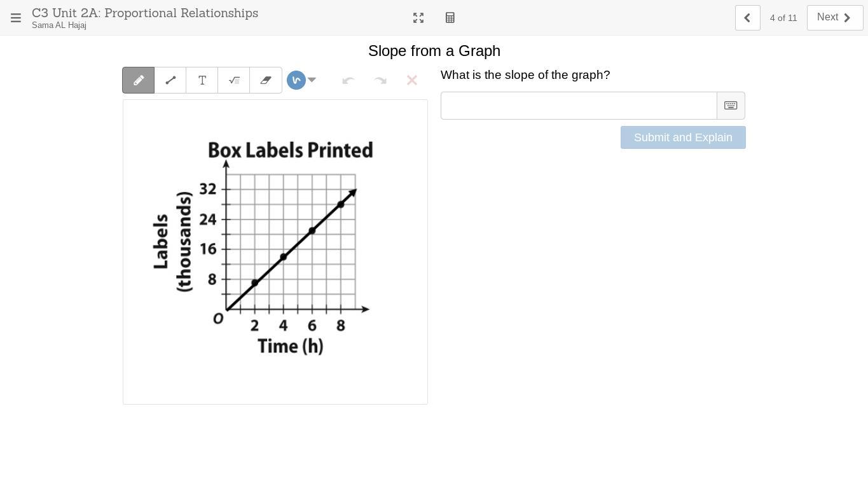
Task: Click the blue pen color swatch
Action: point(296,80)
